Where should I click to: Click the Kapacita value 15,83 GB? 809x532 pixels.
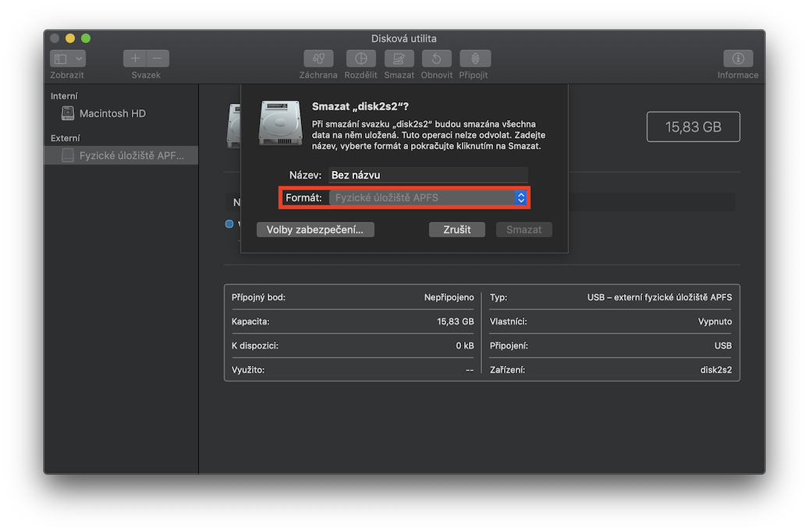pos(455,321)
